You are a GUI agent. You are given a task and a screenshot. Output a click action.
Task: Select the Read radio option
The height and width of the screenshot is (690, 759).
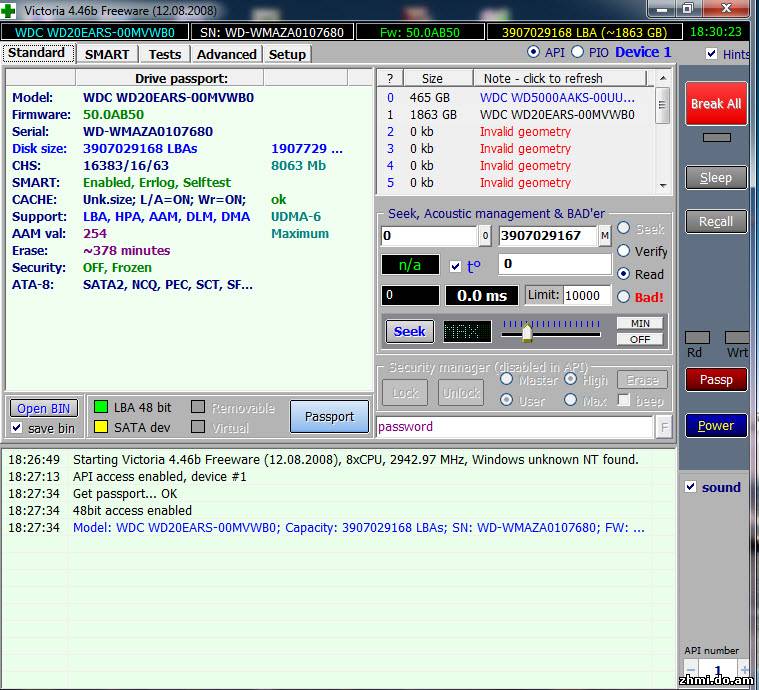pos(623,274)
